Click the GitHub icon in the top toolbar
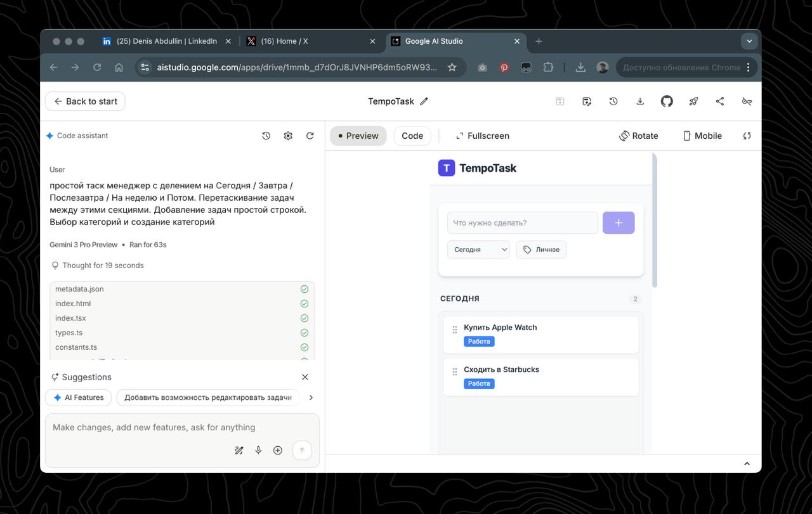This screenshot has height=514, width=812. pyautogui.click(x=667, y=101)
